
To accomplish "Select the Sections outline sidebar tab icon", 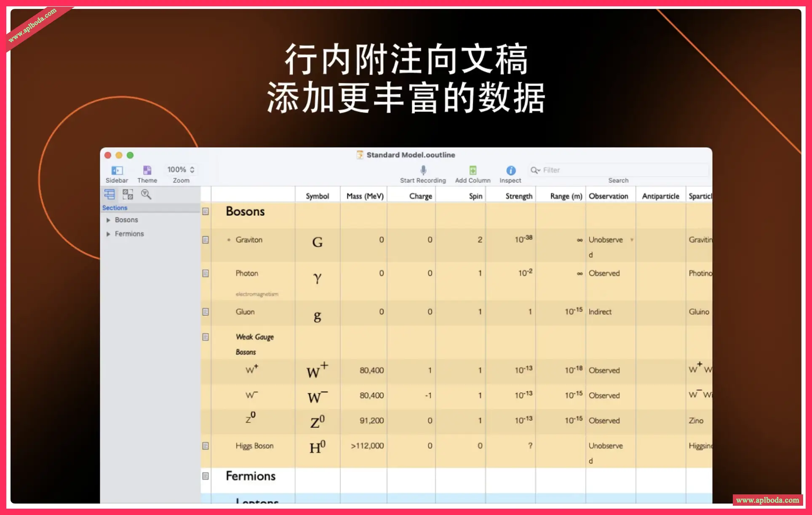I will click(x=110, y=194).
